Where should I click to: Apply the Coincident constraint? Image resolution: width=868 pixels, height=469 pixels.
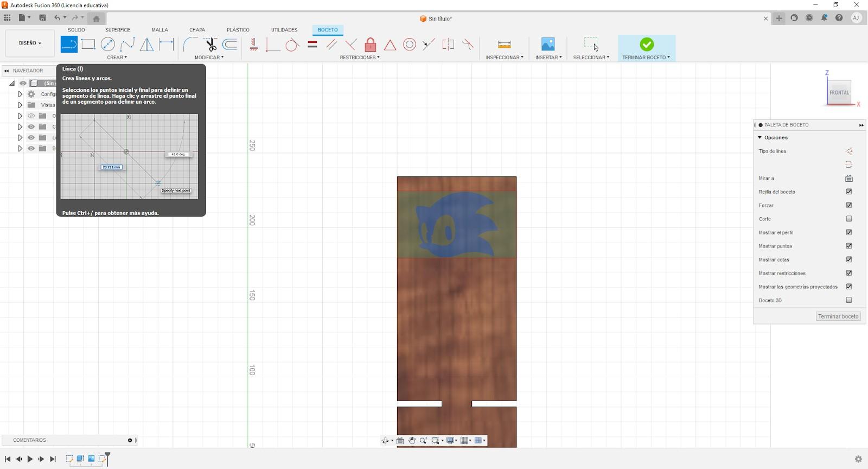(x=273, y=45)
